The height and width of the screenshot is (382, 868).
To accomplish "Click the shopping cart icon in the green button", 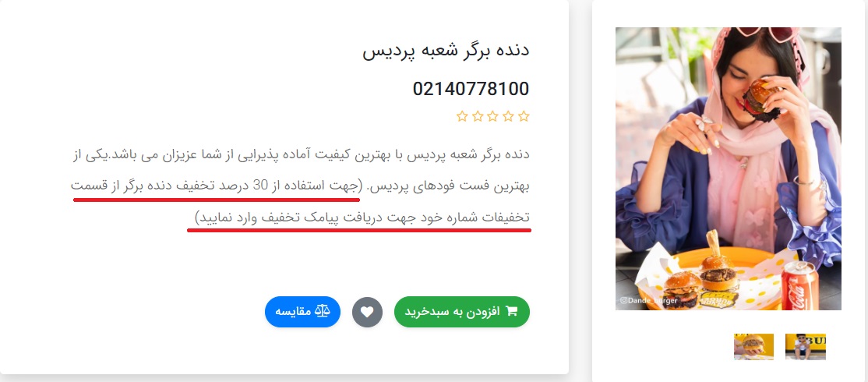I will [x=511, y=312].
